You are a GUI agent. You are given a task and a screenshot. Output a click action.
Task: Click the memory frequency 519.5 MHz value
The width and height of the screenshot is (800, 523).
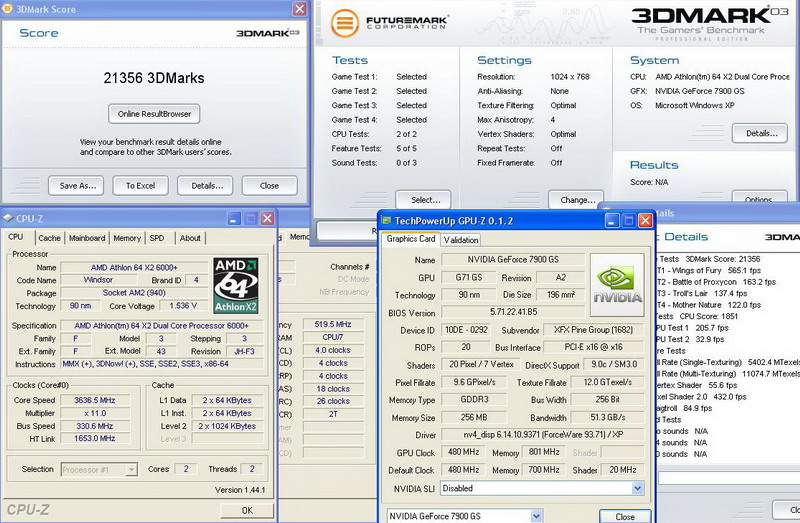point(333,324)
